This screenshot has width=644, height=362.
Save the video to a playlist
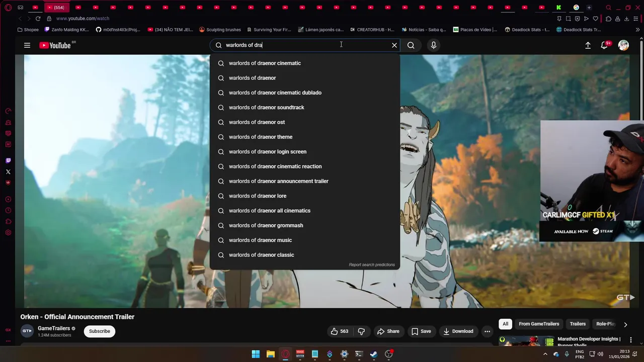coord(421,331)
